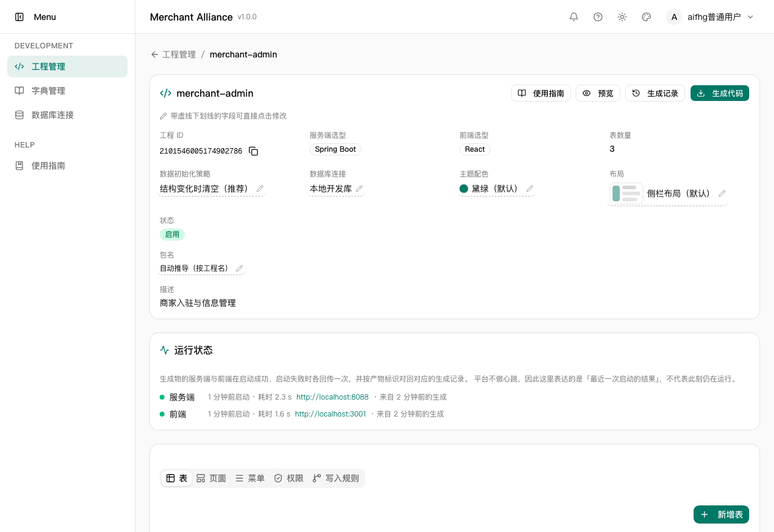The height and width of the screenshot is (532, 774).
Task: Go back with the breadcrumb arrow
Action: tap(155, 54)
